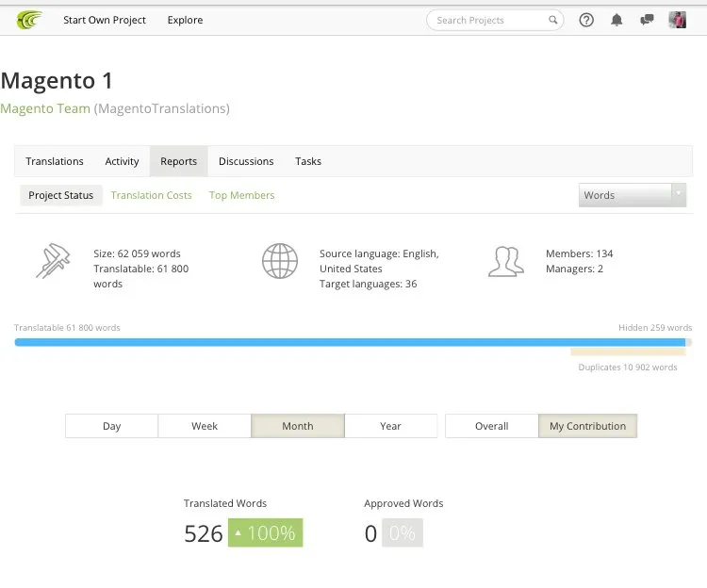Click the Words dropdown arrow
The image size is (707, 588).
coord(679,195)
